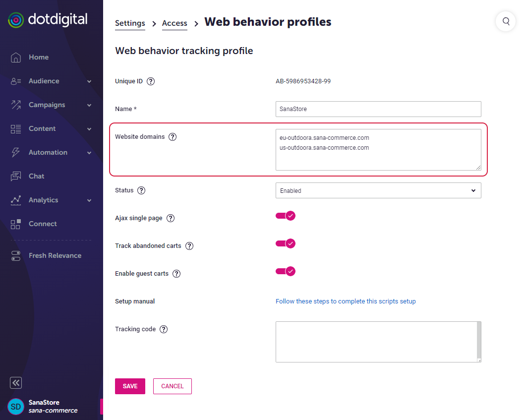
Task: Collapse the sidebar with the double-arrow icon
Action: pyautogui.click(x=16, y=382)
